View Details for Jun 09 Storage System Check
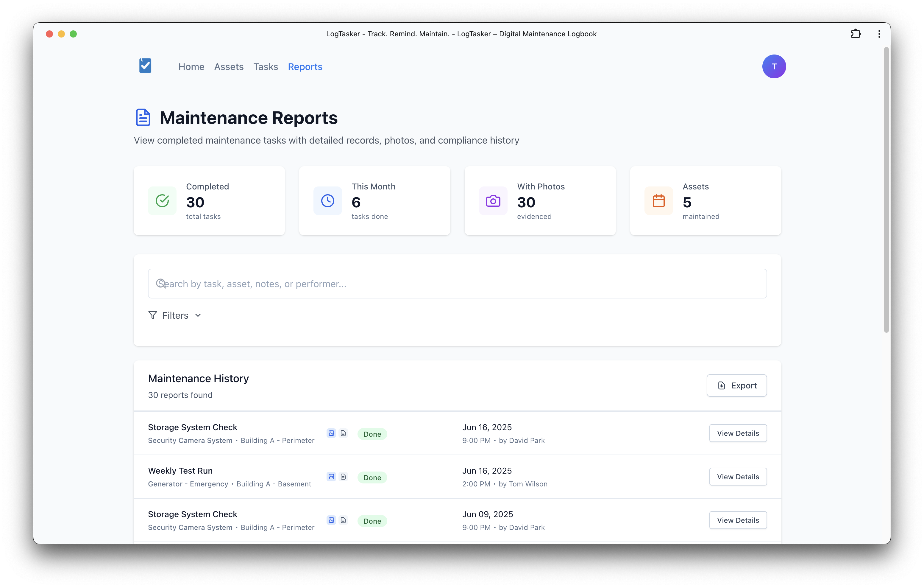 [738, 520]
